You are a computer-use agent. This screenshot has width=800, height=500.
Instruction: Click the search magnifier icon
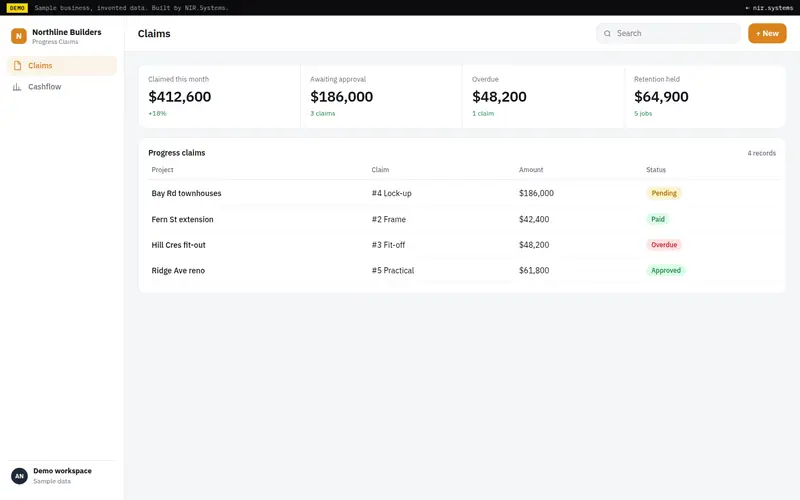(607, 34)
